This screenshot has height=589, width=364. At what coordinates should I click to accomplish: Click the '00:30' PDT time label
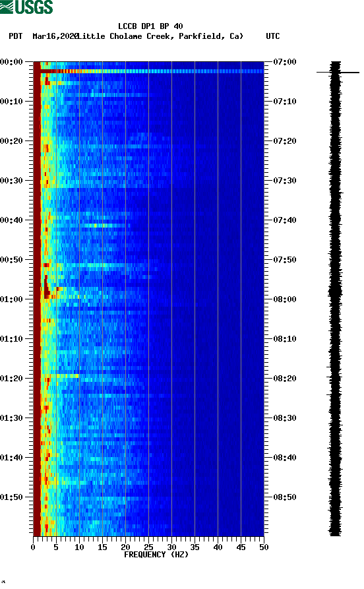point(11,180)
